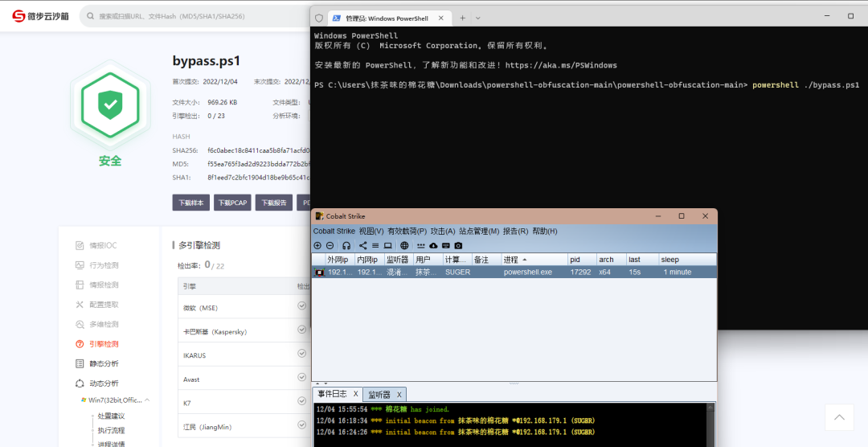Screen dimensions: 868x447
Task: Open 静态分析 in the sandbox sidebar
Action: pos(97,363)
